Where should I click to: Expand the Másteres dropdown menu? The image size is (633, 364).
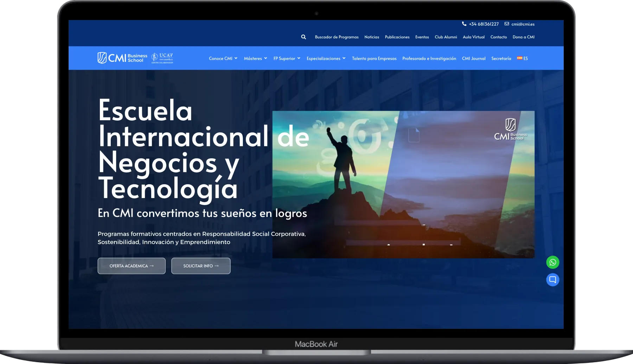pos(255,58)
